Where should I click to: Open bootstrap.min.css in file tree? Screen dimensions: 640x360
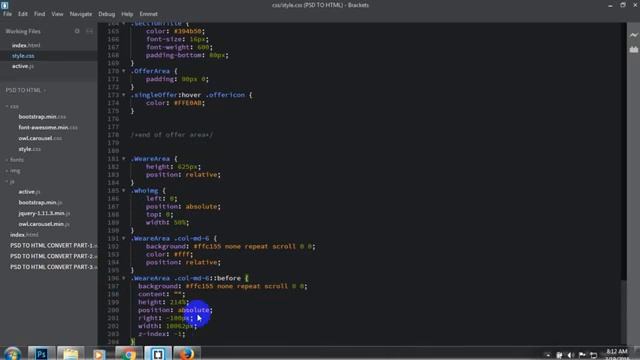pyautogui.click(x=42, y=117)
